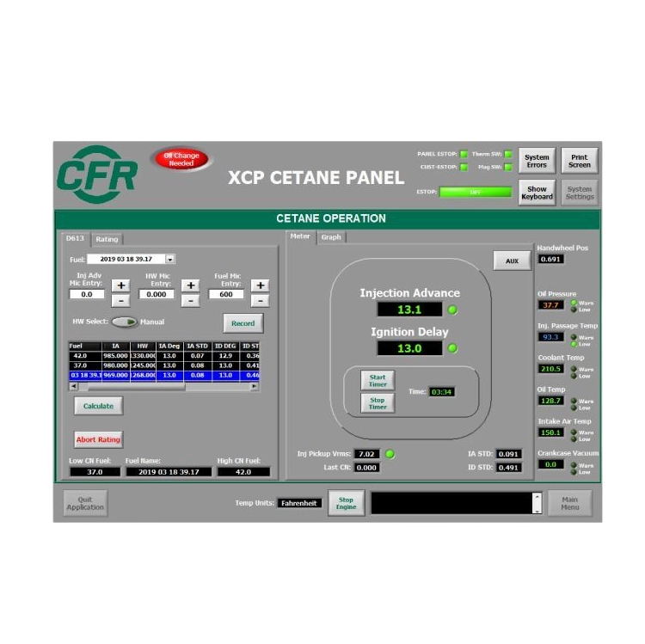Click the ESTOP OFF status bar
The width and height of the screenshot is (645, 644).
pos(476,192)
